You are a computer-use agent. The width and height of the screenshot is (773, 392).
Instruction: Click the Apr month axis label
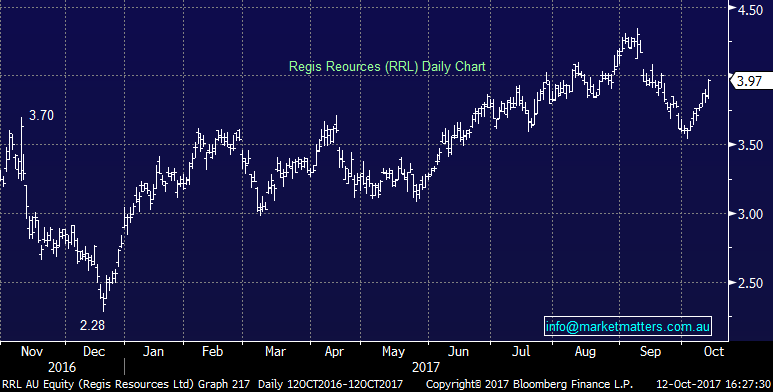334,352
